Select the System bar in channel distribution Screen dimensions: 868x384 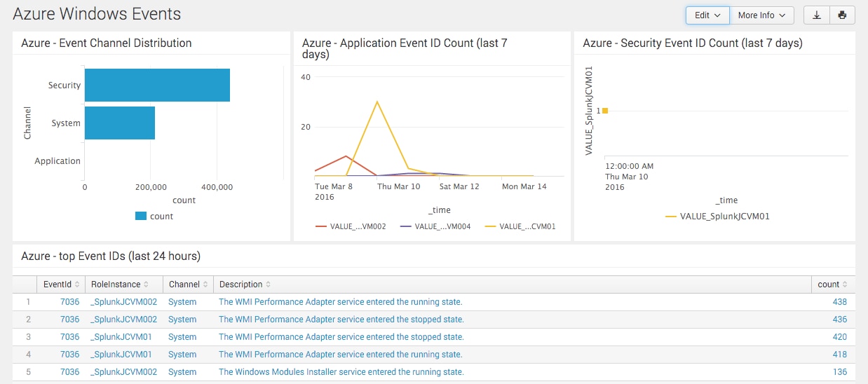click(x=119, y=123)
